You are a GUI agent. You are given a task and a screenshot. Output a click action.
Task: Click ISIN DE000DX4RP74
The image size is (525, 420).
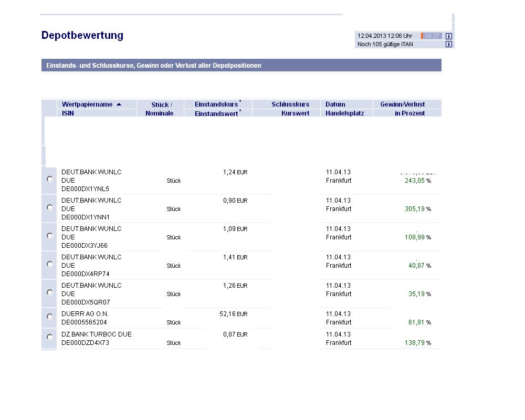[x=86, y=274]
